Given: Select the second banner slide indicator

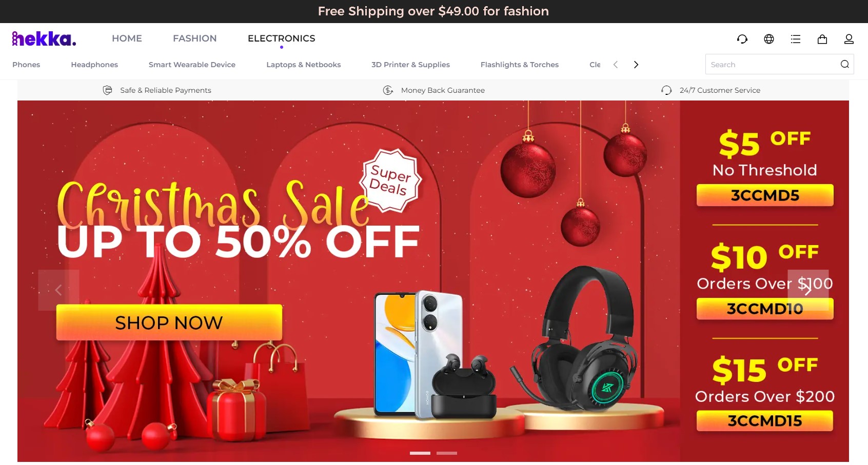Looking at the screenshot, I should coord(446,453).
